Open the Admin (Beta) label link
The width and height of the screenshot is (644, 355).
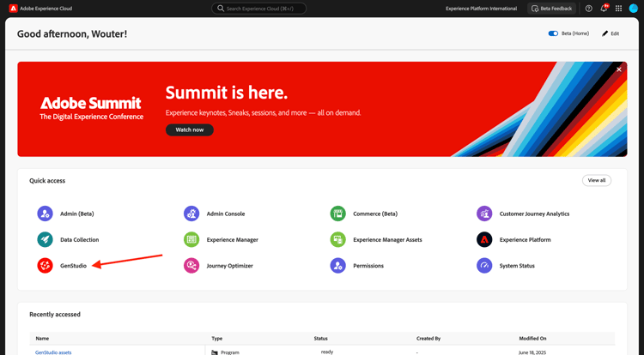pyautogui.click(x=77, y=214)
